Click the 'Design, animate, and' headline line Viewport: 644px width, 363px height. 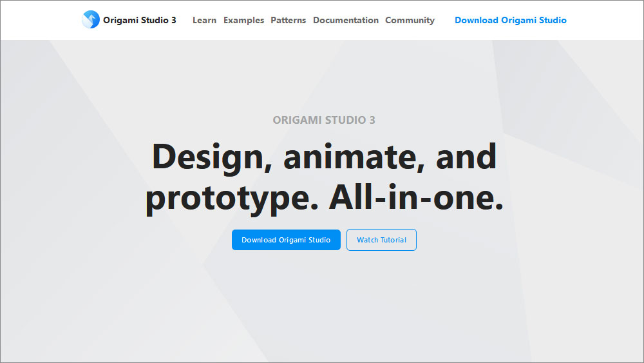tap(324, 158)
